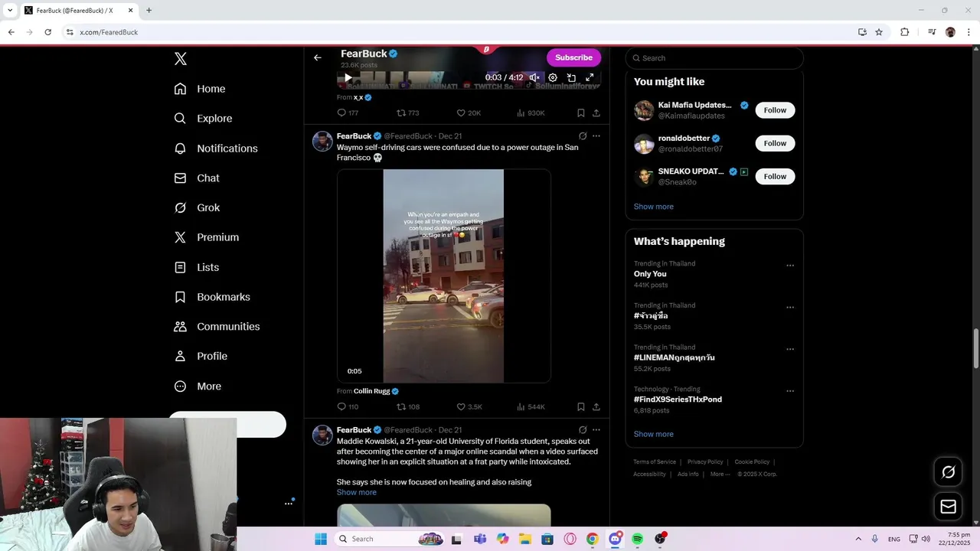Open video settings gear icon
The height and width of the screenshot is (551, 980).
(x=553, y=77)
